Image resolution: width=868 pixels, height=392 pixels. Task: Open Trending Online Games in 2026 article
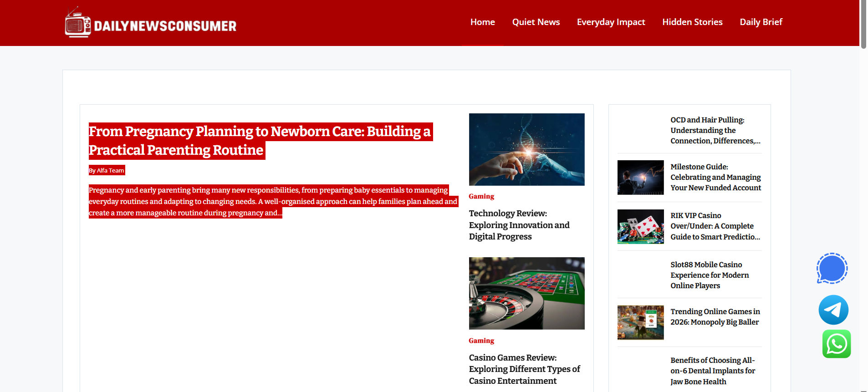(715, 317)
